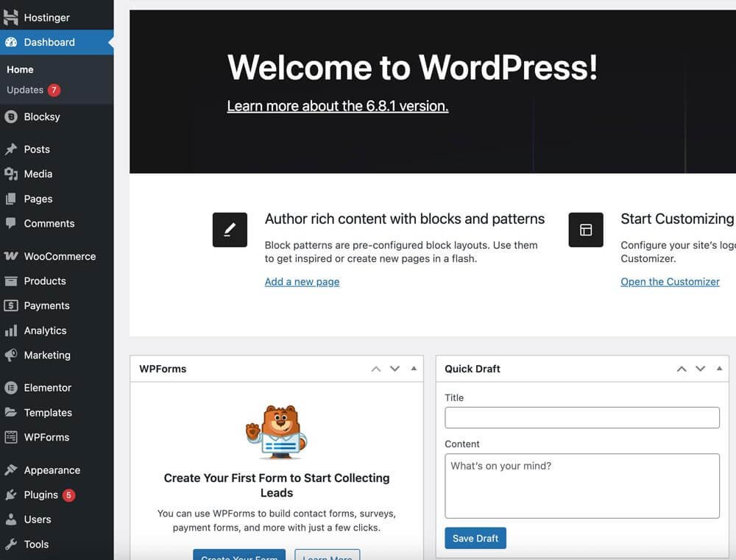The width and height of the screenshot is (736, 560).
Task: Click the WPForms sidebar icon
Action: [11, 438]
